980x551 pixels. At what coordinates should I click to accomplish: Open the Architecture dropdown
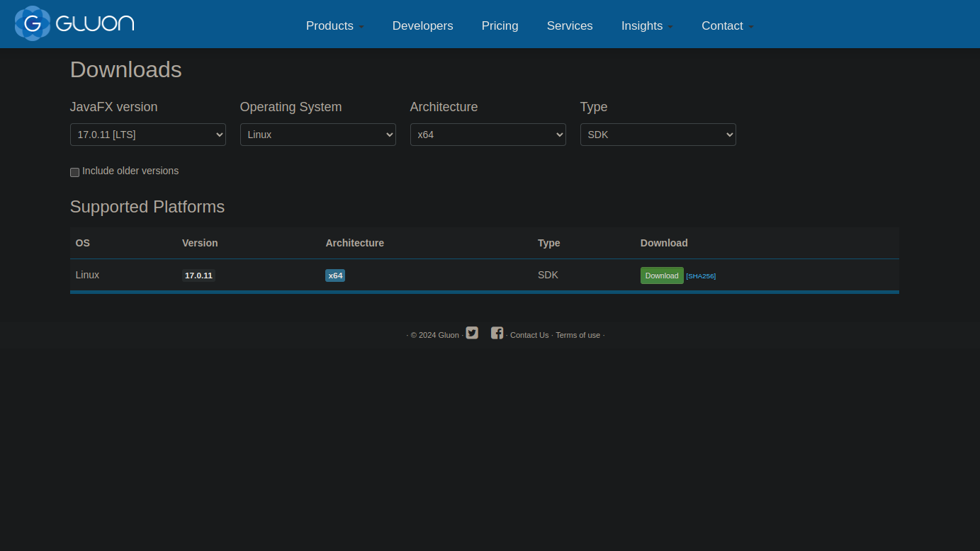tap(488, 135)
